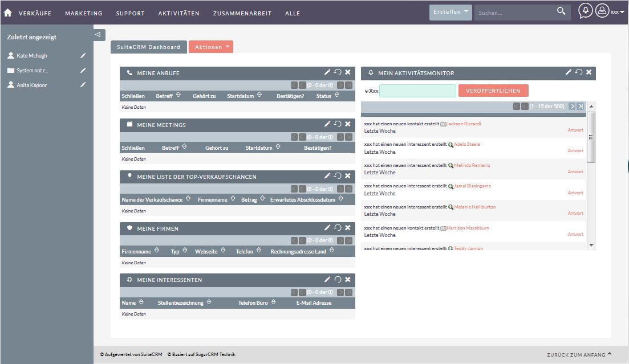The image size is (629, 364).
Task: Edit the Meine Anrufe dashlet
Action: [x=327, y=72]
